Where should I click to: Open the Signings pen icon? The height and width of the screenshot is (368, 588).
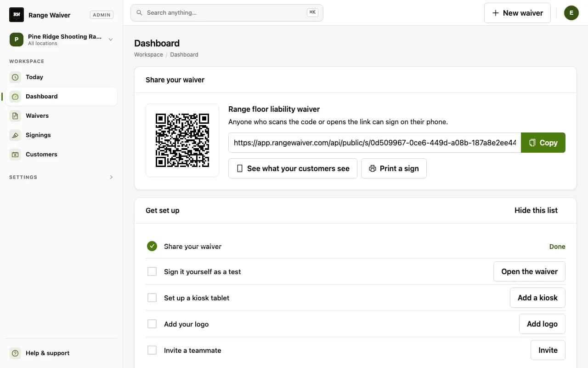(15, 135)
